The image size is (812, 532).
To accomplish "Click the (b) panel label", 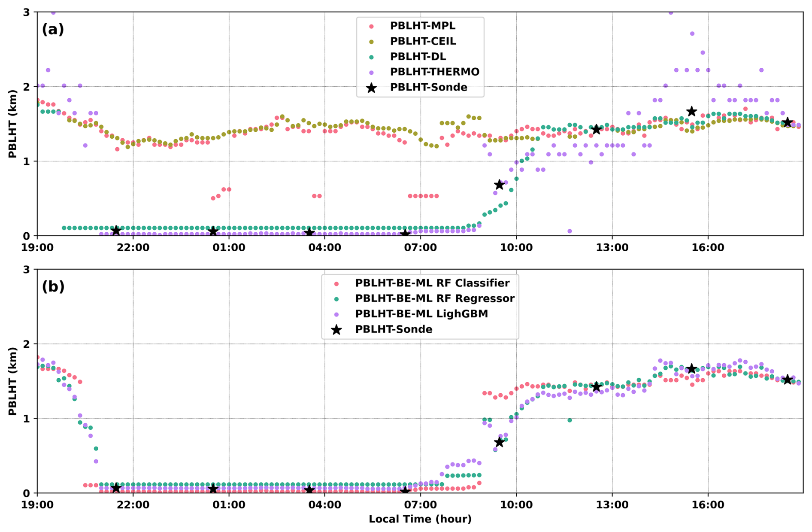I will point(53,286).
